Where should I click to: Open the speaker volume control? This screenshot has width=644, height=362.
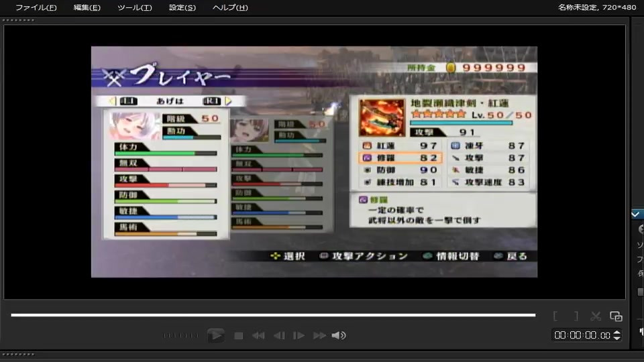[x=339, y=336]
